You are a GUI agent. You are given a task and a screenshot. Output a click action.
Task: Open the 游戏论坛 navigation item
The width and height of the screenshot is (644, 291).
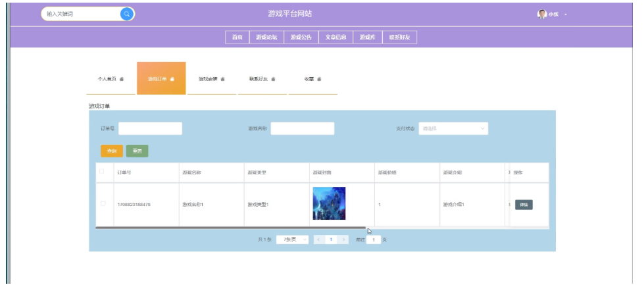266,38
